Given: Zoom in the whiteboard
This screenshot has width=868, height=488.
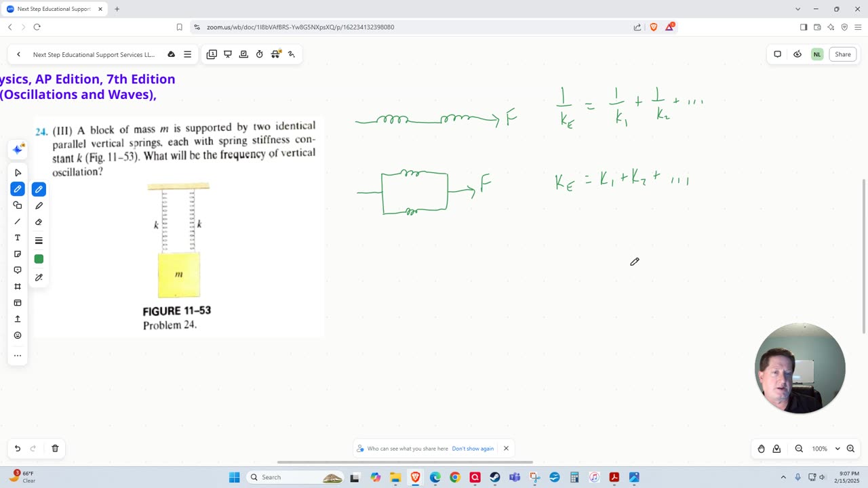Looking at the screenshot, I should 850,449.
